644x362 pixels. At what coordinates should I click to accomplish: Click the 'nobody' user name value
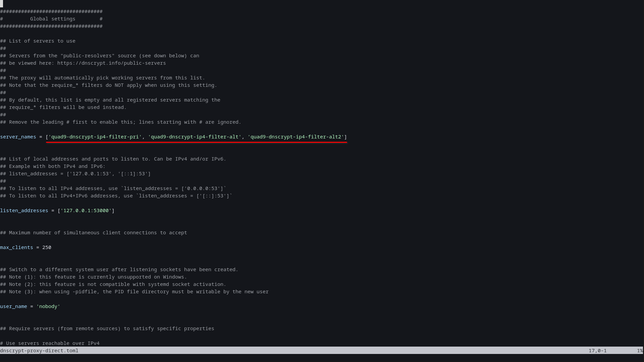[48, 306]
